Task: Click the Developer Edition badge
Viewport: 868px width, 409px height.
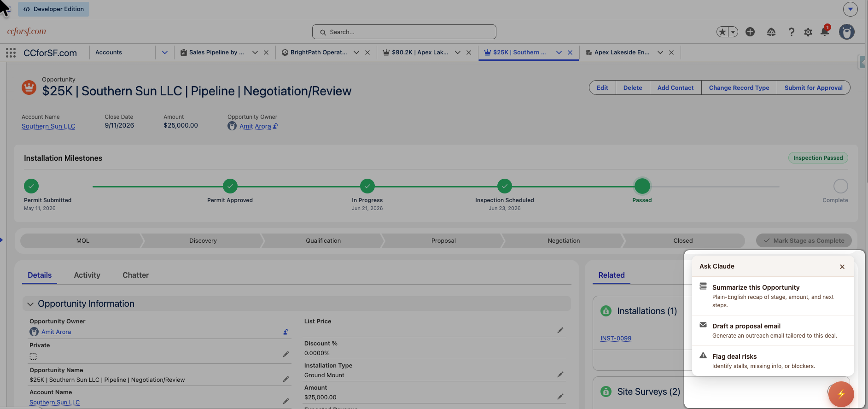Action: [53, 9]
